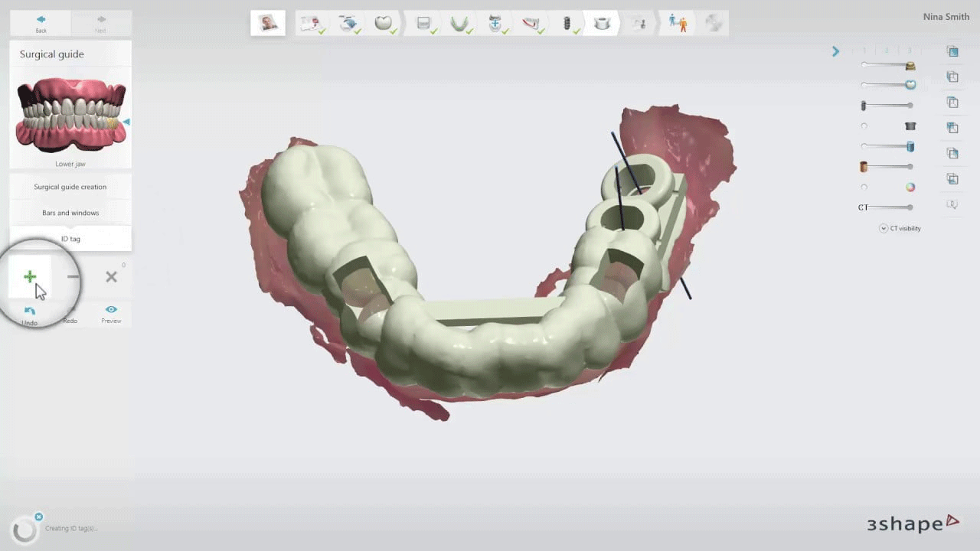This screenshot has height=551, width=980.
Task: Click the send-to-patient workflow step icon
Action: [677, 22]
